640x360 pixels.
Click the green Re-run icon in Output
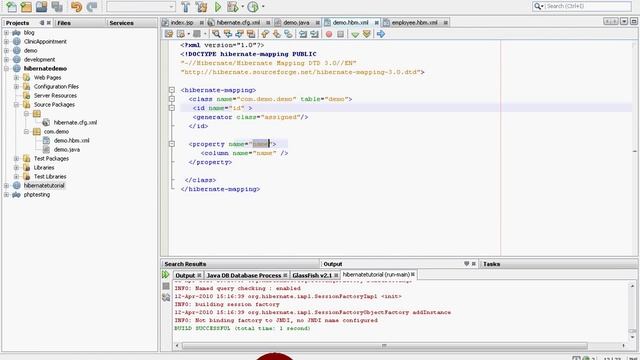(x=165, y=275)
